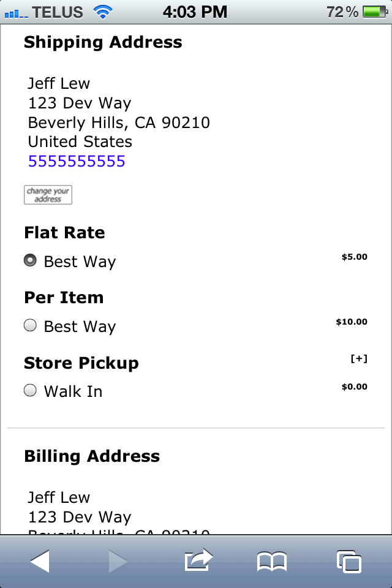Tap the Safari back arrow
Image resolution: width=392 pixels, height=588 pixels.
click(40, 561)
